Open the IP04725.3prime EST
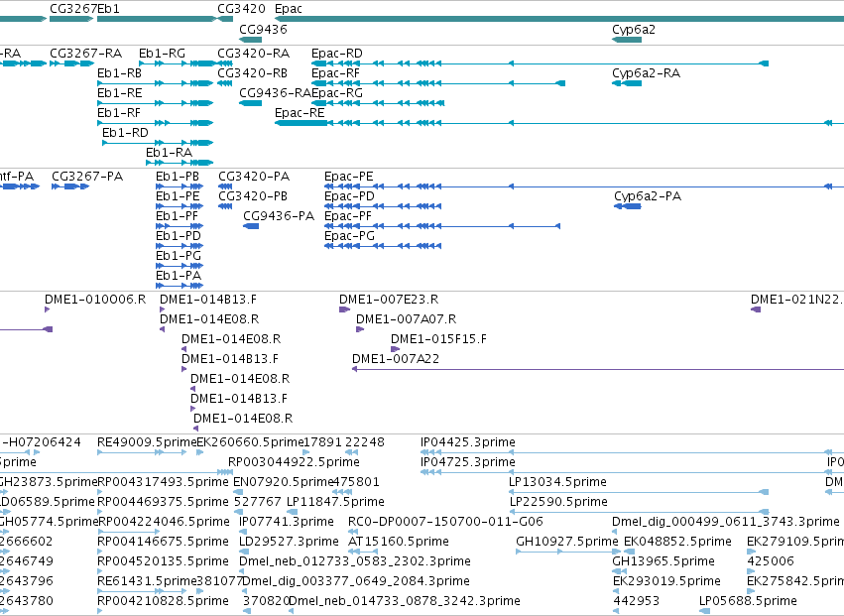 pyautogui.click(x=632, y=473)
